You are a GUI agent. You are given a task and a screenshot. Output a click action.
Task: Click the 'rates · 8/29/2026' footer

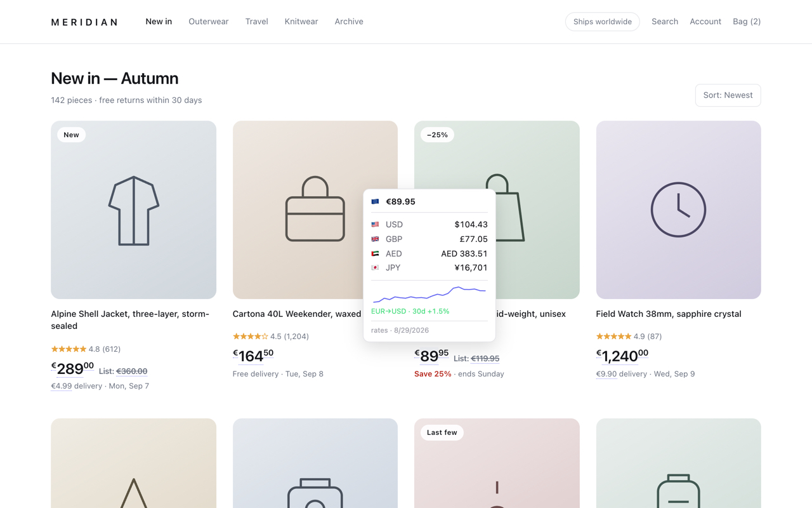400,330
